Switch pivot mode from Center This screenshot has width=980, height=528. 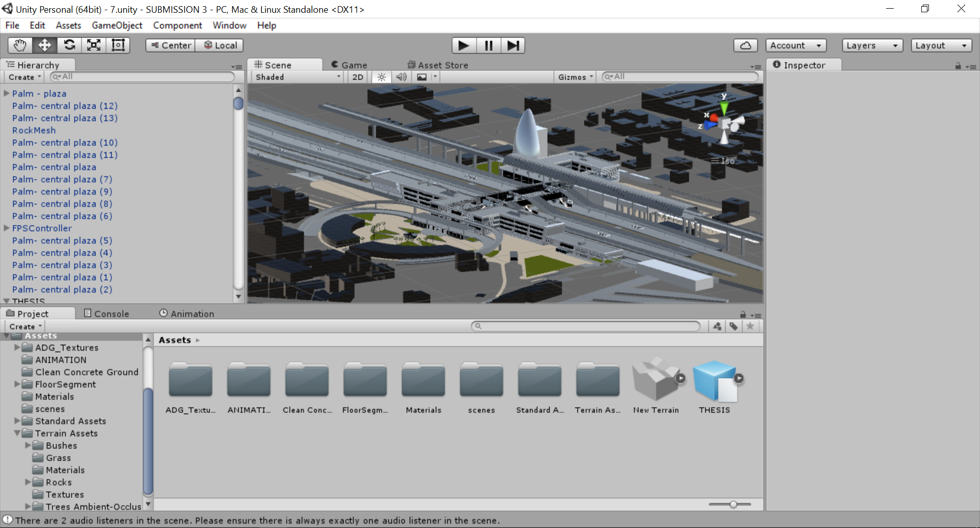tap(170, 45)
